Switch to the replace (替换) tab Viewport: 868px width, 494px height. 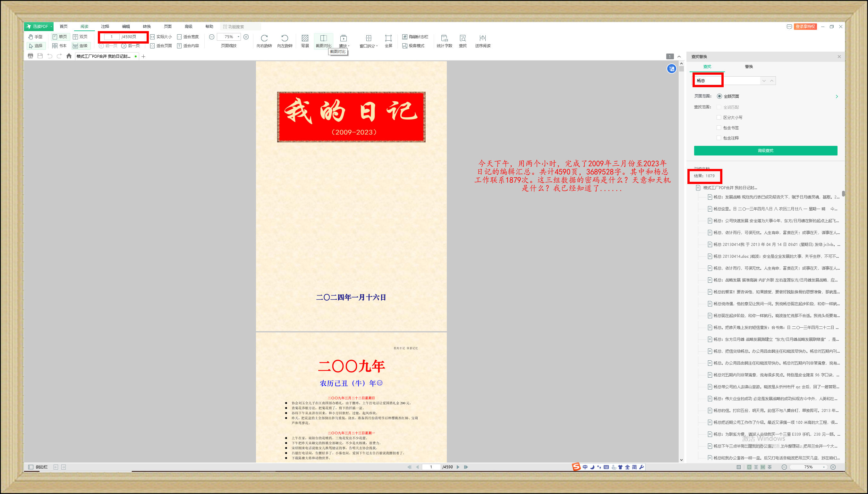pyautogui.click(x=748, y=66)
